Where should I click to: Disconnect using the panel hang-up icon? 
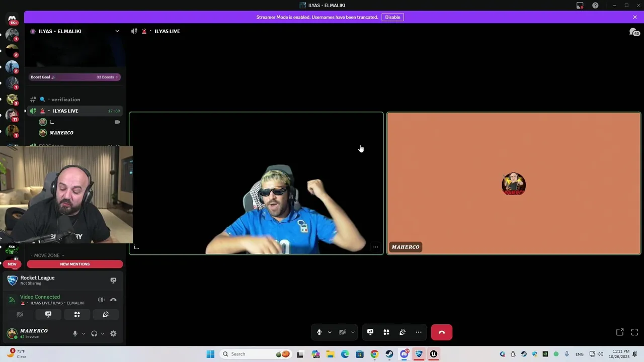113,300
